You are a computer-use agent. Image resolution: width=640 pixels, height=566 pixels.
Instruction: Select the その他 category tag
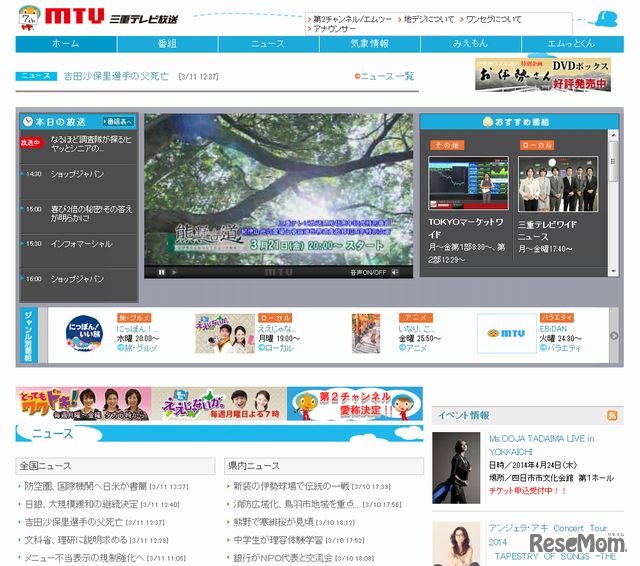click(447, 145)
